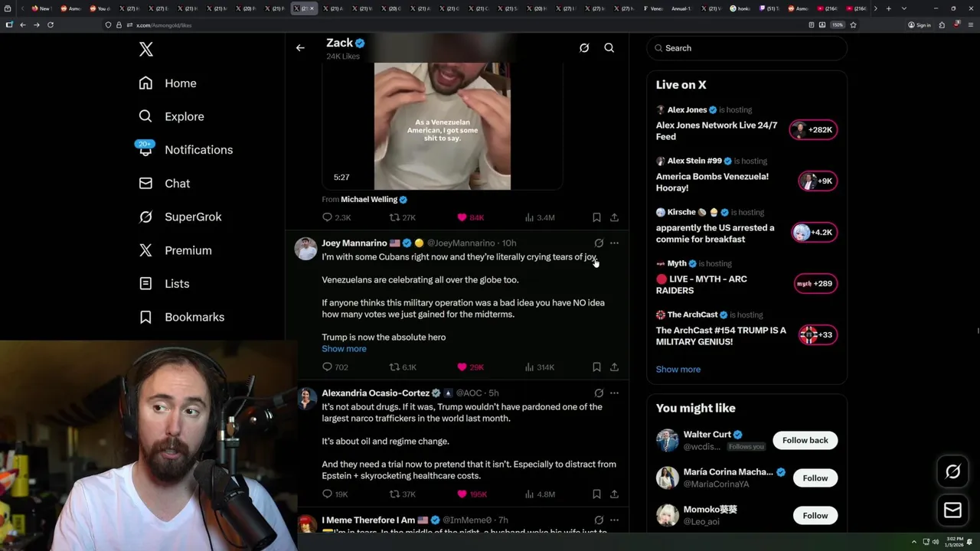Unlike AOC's post, 195K
The height and width of the screenshot is (551, 980).
click(472, 494)
